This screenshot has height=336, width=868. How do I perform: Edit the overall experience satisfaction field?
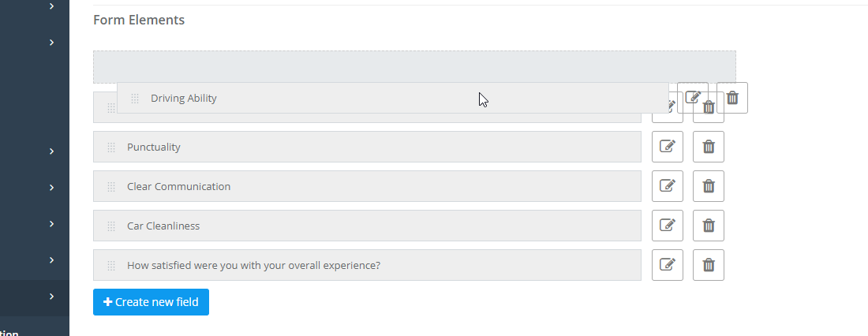(x=667, y=264)
